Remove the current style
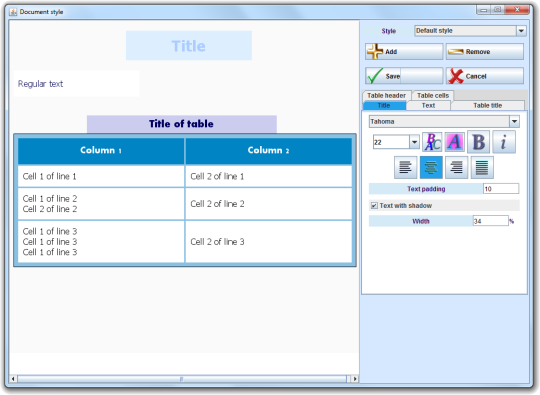The image size is (540, 395). [485, 52]
